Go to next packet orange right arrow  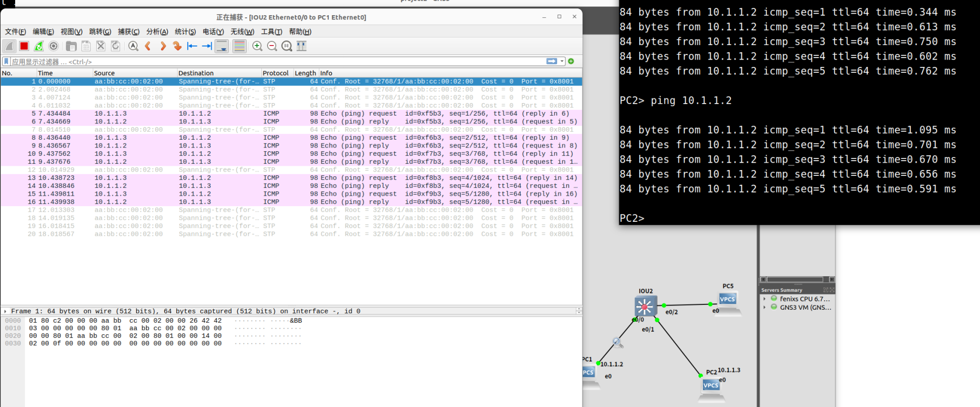coord(163,46)
